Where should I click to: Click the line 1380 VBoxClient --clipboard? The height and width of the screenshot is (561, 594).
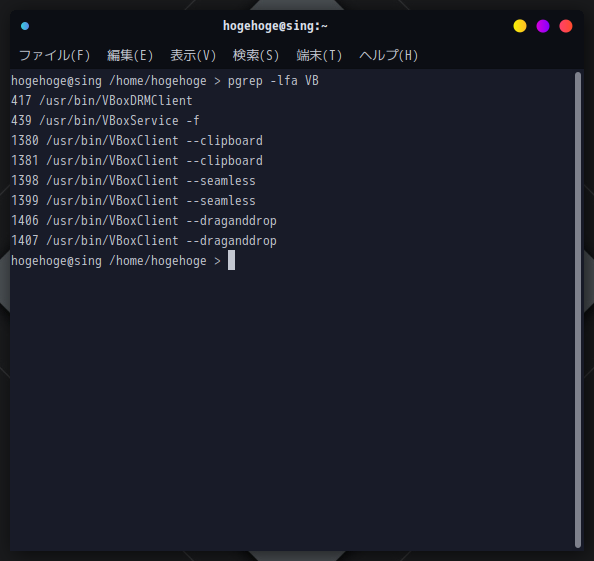(x=137, y=141)
